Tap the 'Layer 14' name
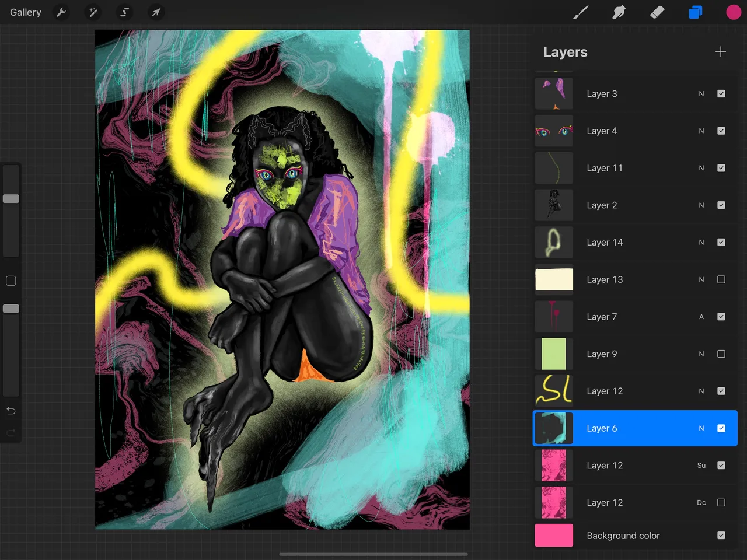Image resolution: width=747 pixels, height=560 pixels. pos(605,242)
